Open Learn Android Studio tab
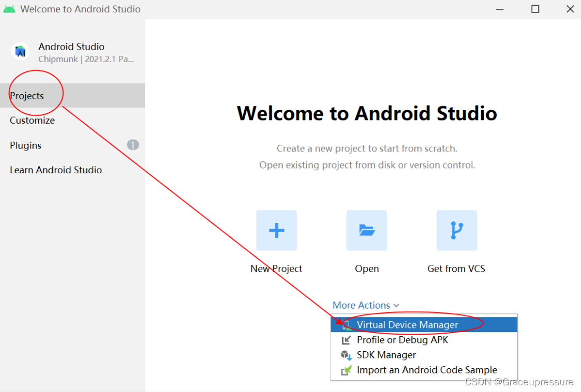581x392 pixels. [72, 170]
